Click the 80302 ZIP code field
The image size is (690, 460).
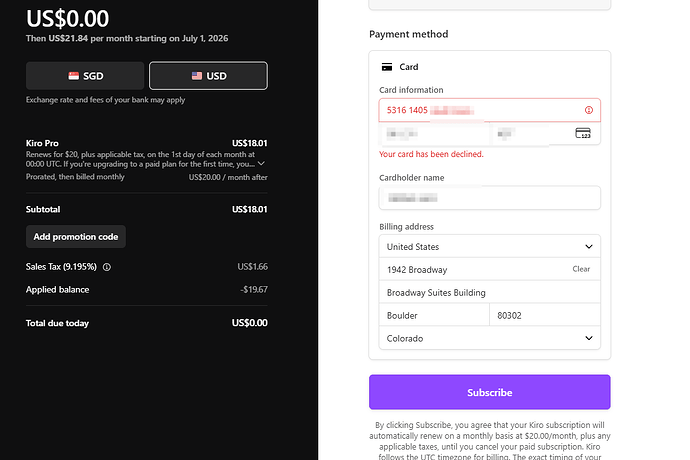[x=545, y=315]
